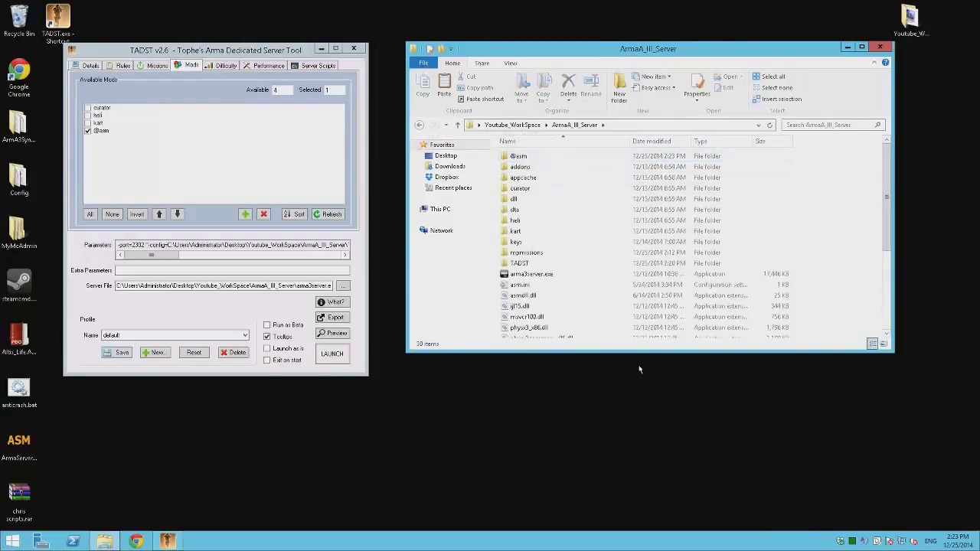Viewport: 980px width, 551px height.
Task: Expand ArmaA_III_Server breadcrumb arrow
Action: point(603,125)
